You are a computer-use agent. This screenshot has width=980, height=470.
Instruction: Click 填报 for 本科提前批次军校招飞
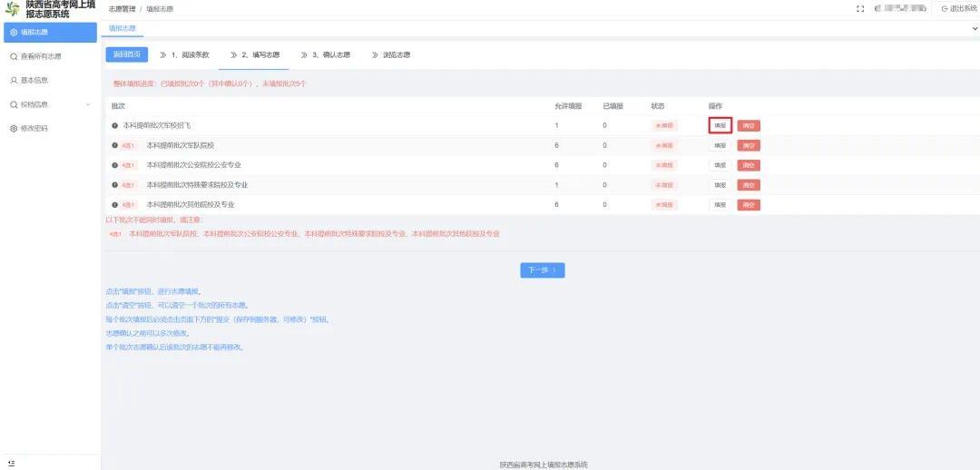[720, 125]
